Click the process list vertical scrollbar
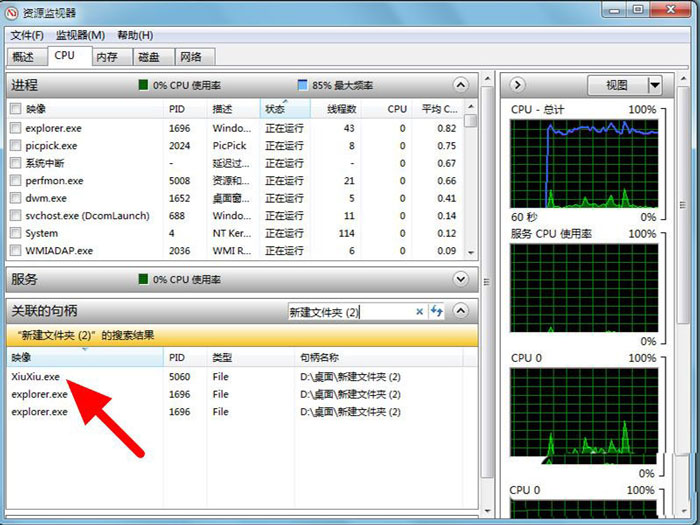Image resolution: width=700 pixels, height=525 pixels. pos(471,180)
